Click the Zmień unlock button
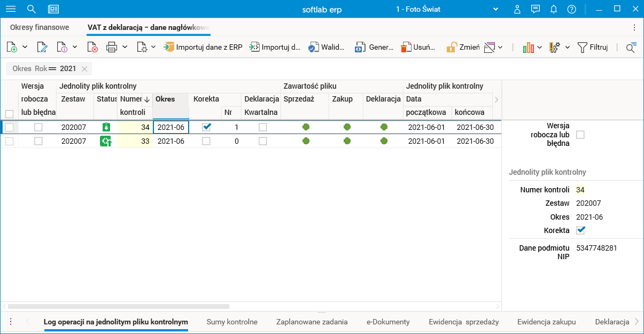Viewport: 644px width, 334px height. point(463,47)
